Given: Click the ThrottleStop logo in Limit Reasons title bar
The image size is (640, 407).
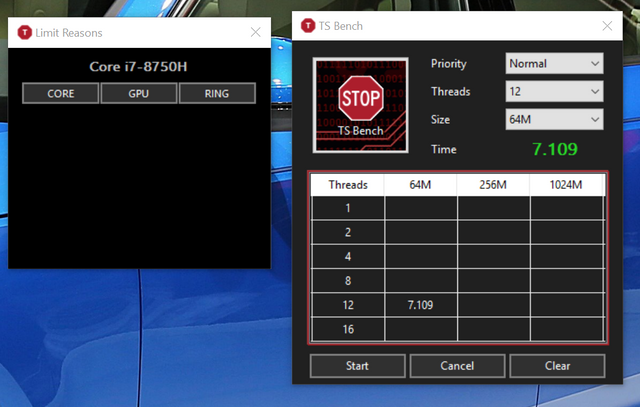Looking at the screenshot, I should 24,33.
